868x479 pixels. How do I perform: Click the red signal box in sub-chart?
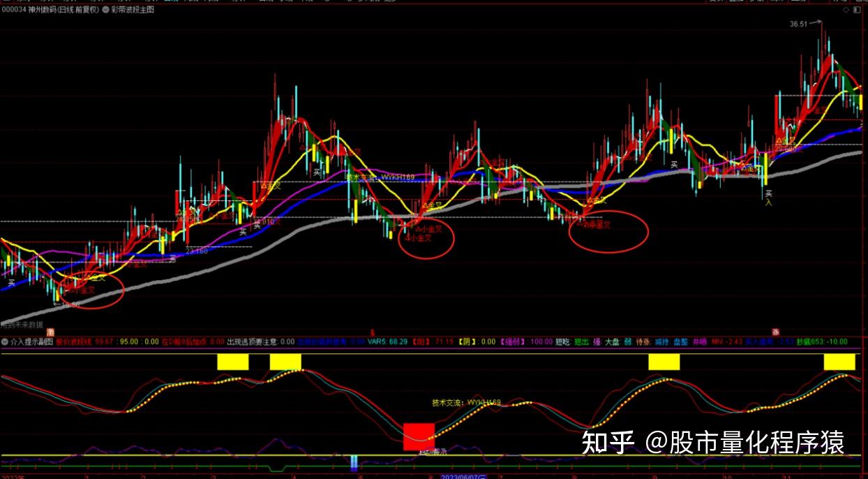click(419, 436)
